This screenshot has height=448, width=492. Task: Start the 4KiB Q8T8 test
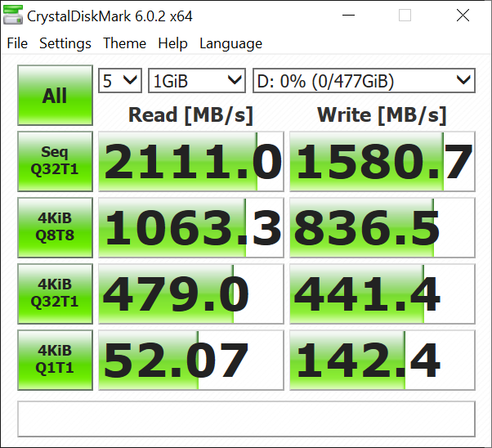tap(56, 227)
